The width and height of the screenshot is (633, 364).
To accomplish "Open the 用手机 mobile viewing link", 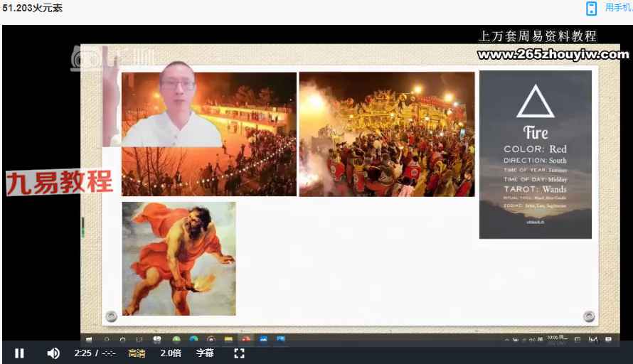I will click(x=618, y=8).
